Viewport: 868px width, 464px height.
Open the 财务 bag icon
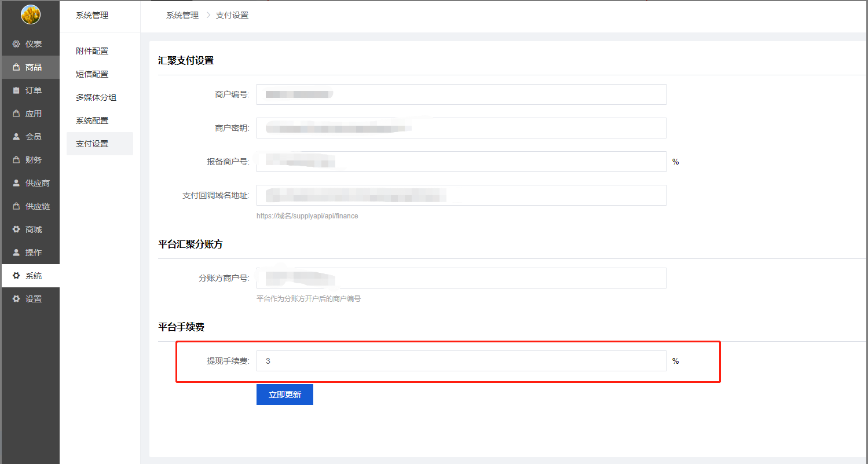16,160
